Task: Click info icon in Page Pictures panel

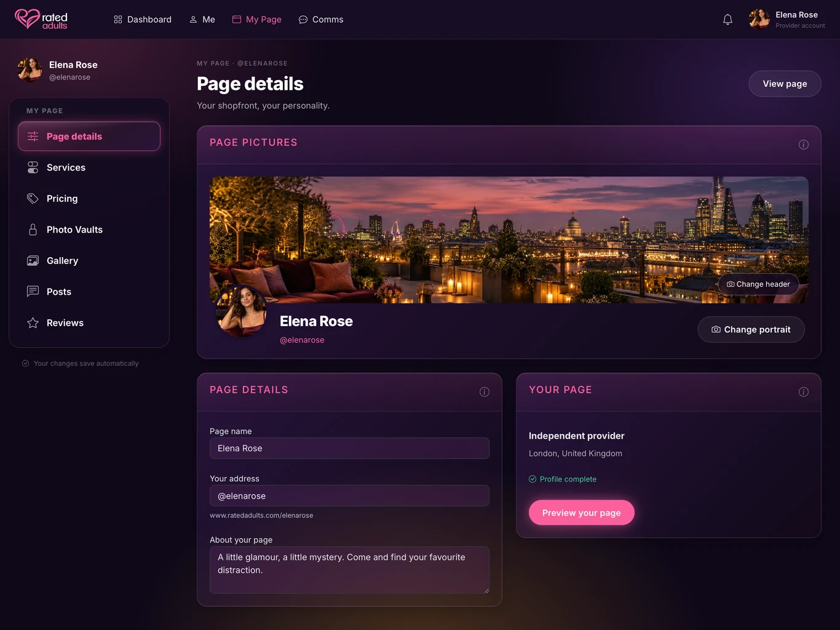Action: [x=803, y=145]
